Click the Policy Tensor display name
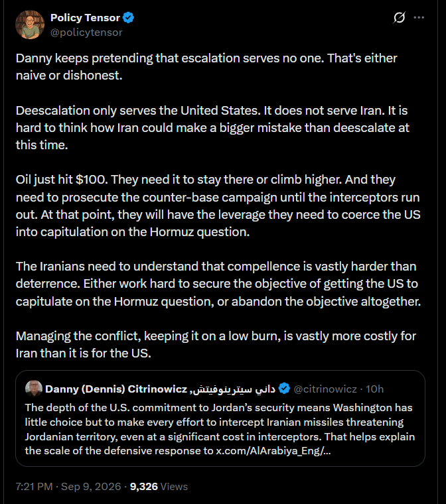Image resolution: width=446 pixels, height=504 pixels. tap(85, 18)
